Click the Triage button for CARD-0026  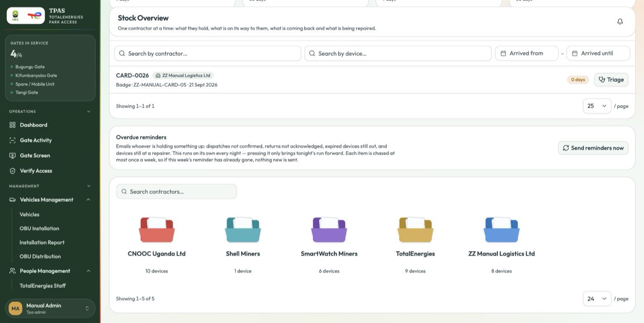611,80
